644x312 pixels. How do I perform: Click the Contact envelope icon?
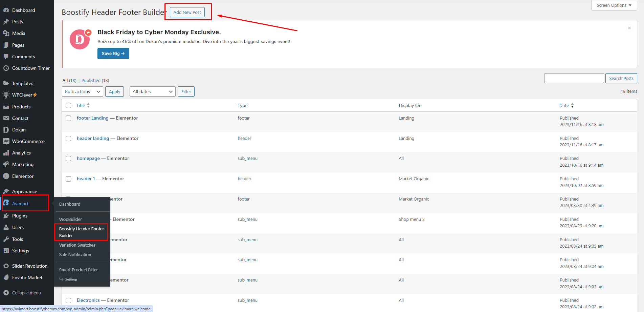6,118
